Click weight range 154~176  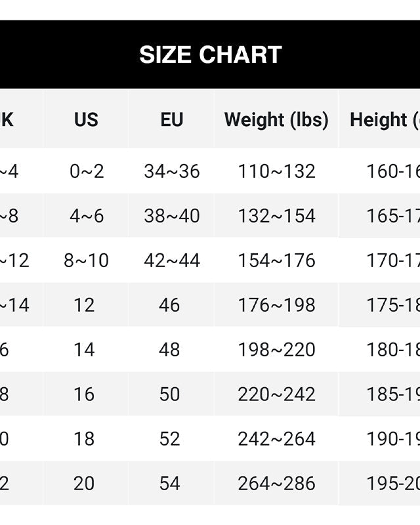tap(276, 261)
